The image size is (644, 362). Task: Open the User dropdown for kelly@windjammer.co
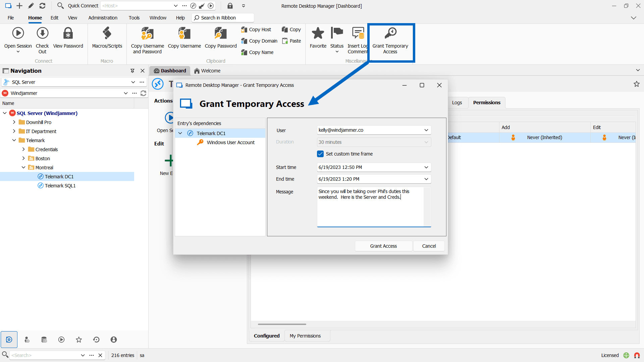pyautogui.click(x=426, y=130)
